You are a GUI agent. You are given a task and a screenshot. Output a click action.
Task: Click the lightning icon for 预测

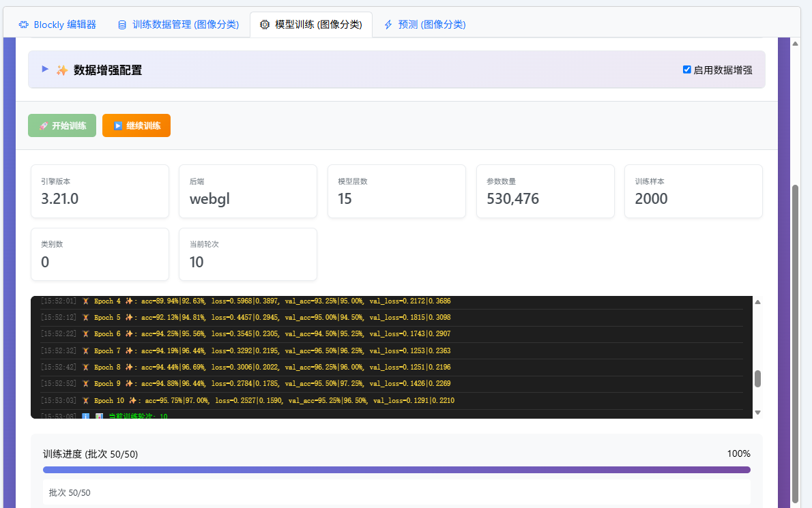(x=388, y=25)
